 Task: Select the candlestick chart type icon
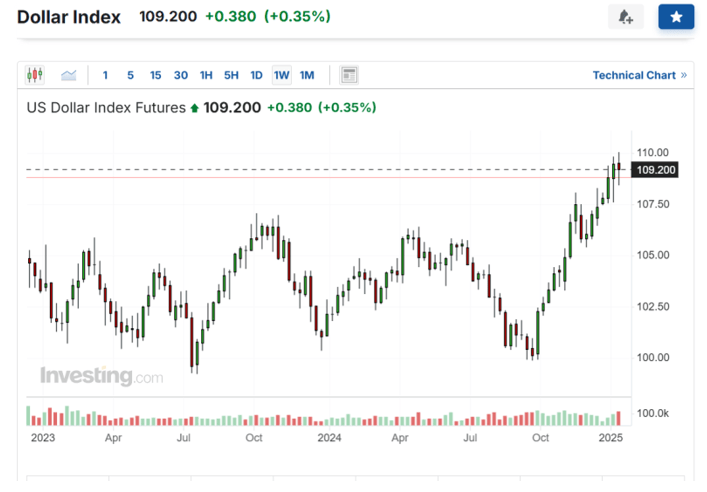(35, 75)
